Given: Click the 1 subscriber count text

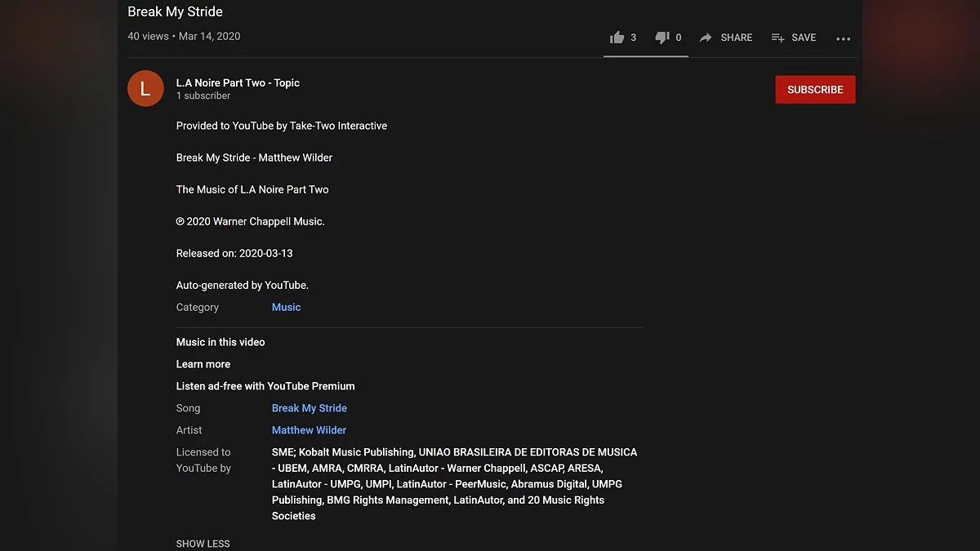Looking at the screenshot, I should 203,96.
